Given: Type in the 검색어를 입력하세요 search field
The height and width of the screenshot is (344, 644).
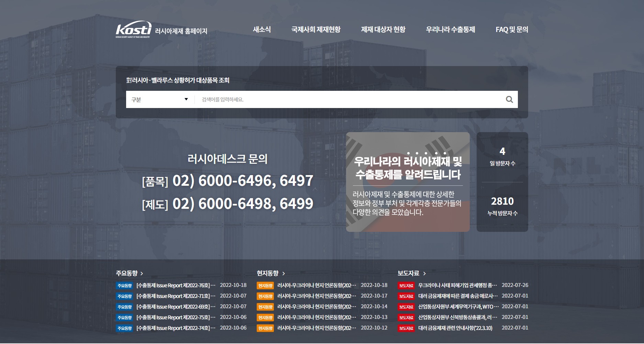Looking at the screenshot, I should pos(347,99).
